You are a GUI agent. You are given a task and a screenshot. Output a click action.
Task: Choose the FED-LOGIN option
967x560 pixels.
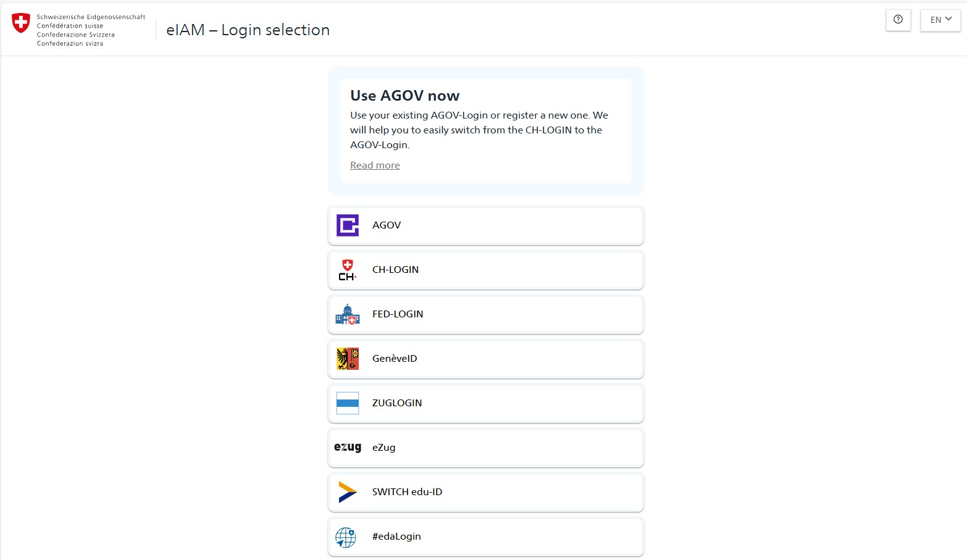click(486, 314)
